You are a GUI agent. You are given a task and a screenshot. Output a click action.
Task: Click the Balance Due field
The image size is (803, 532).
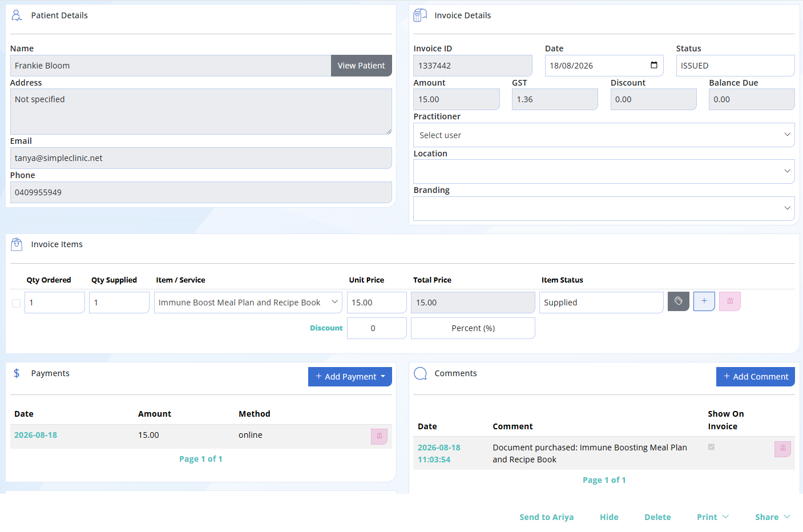pos(752,99)
